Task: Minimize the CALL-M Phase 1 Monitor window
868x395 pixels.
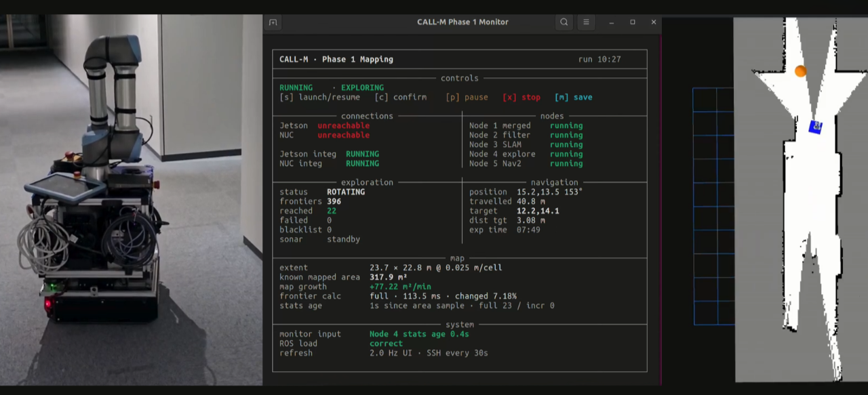Action: click(612, 22)
